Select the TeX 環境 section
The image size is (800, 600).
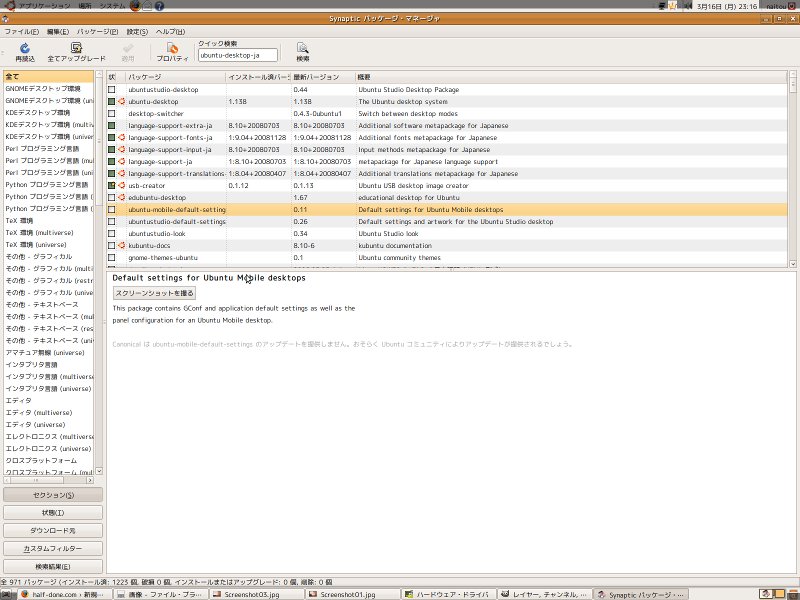click(48, 220)
